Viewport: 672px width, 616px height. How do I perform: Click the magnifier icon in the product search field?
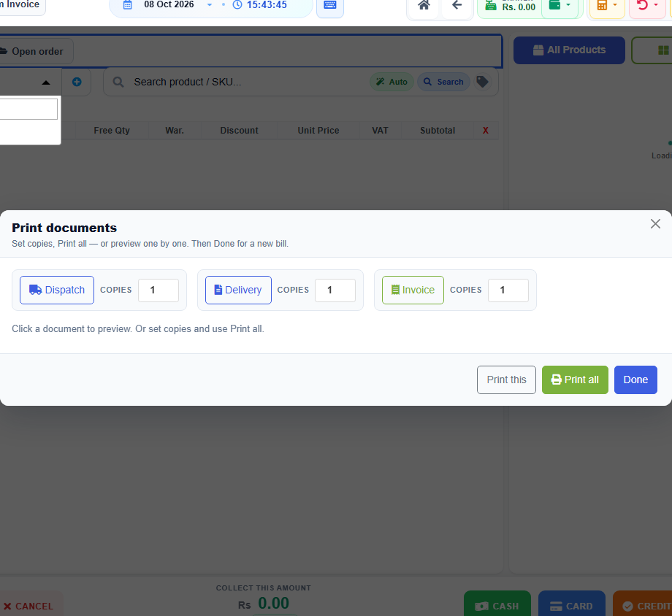[118, 82]
